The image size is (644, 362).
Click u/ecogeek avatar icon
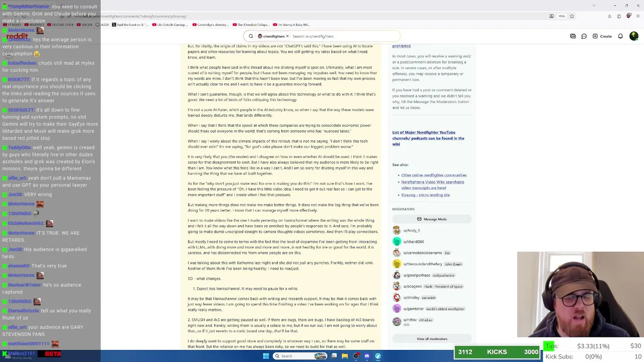(397, 287)
